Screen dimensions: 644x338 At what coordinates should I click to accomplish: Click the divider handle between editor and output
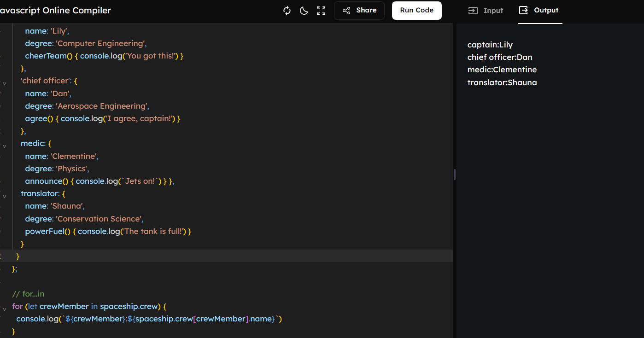pyautogui.click(x=455, y=175)
